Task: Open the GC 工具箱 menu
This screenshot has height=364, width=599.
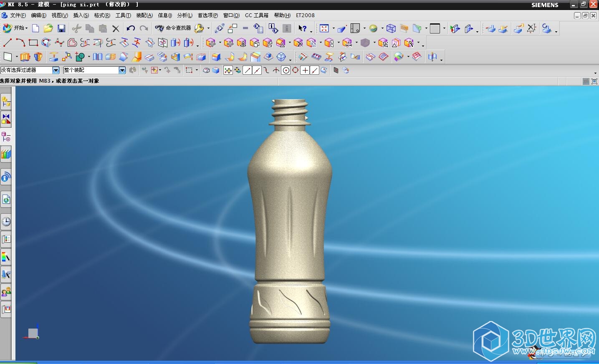Action: tap(257, 15)
